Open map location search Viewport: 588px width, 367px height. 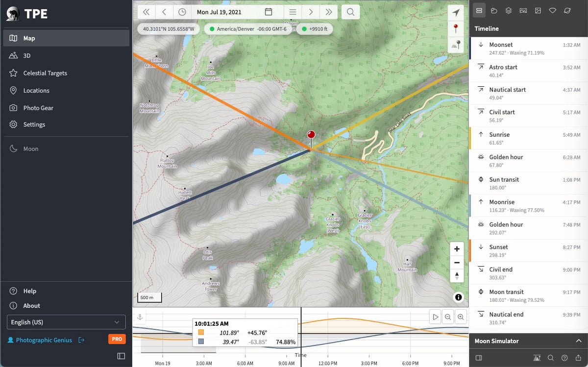(350, 12)
